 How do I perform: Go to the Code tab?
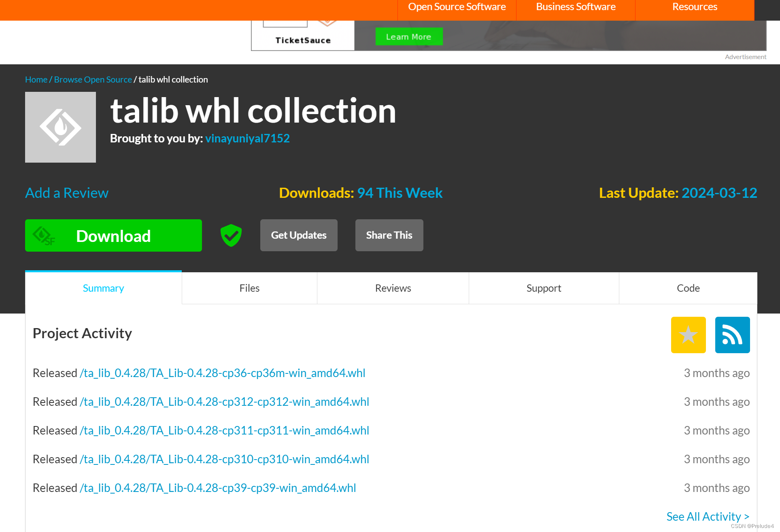click(688, 288)
